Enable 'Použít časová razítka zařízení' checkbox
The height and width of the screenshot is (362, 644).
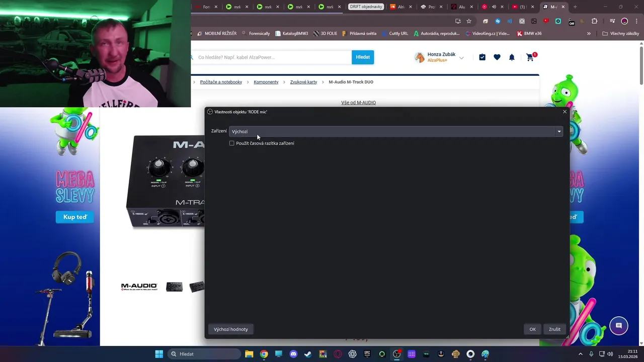pos(232,143)
